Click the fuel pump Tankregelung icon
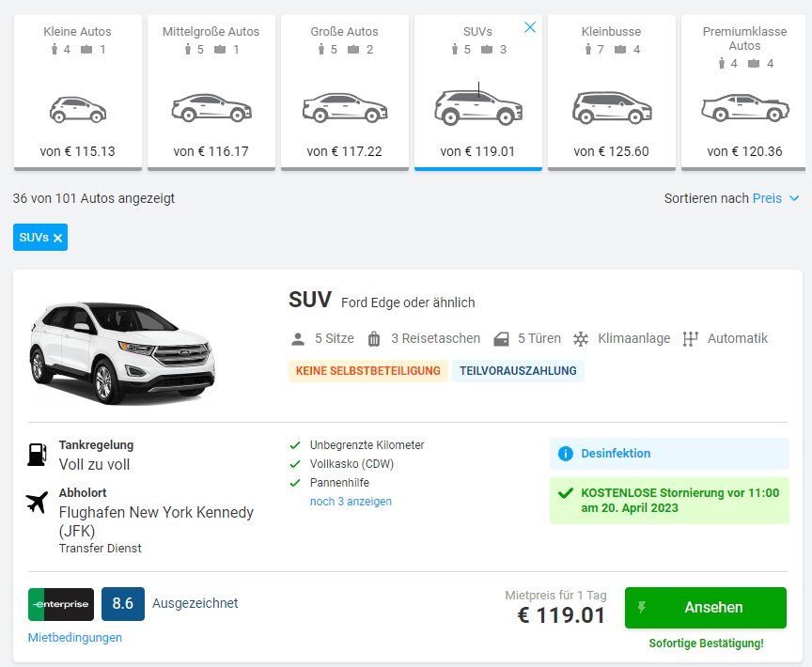 38,455
